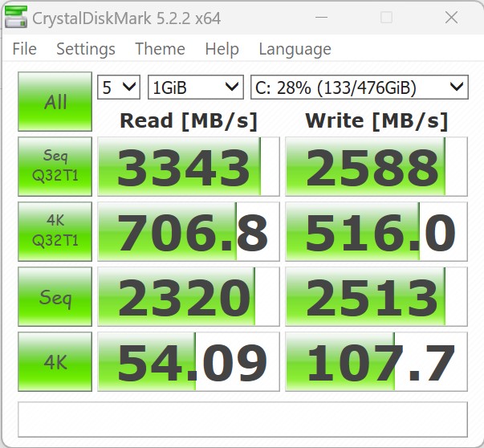Screen dimensions: 484x448
Task: Start the Seq Q32T1 test
Action: pyautogui.click(x=55, y=166)
